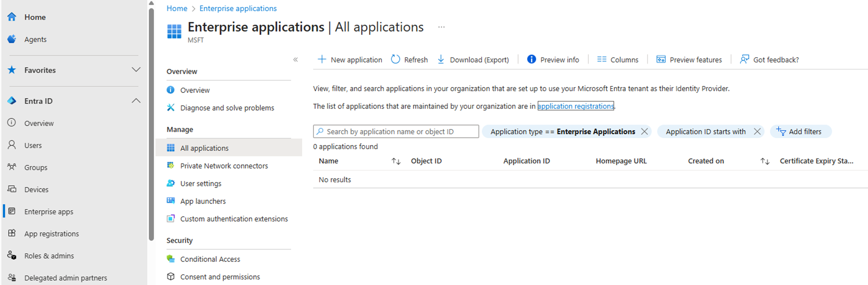The height and width of the screenshot is (285, 868).
Task: Click the Custom authentication extensions icon
Action: pos(171,219)
